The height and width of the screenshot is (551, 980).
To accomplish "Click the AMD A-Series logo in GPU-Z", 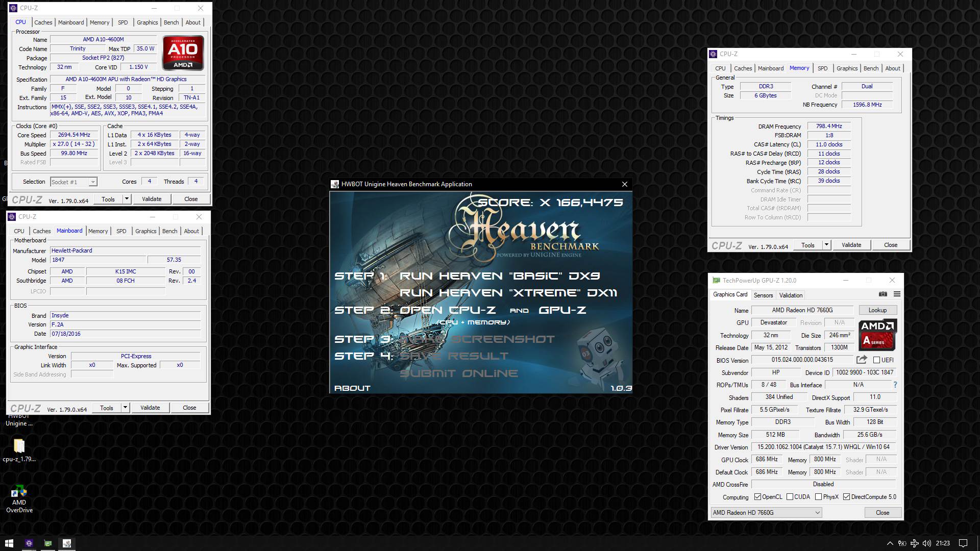I will tap(877, 335).
